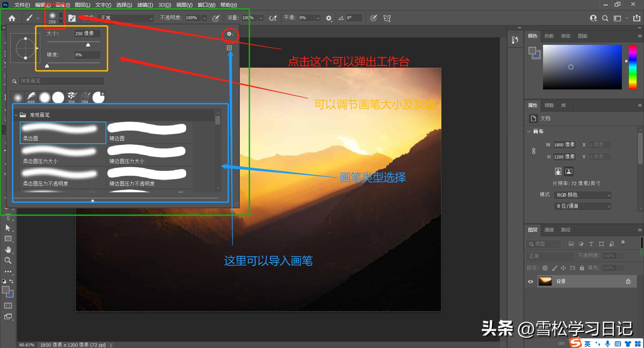Viewport: 644px width, 348px height.
Task: Open the blending mode dropdown showing 正常
Action: tap(126, 18)
